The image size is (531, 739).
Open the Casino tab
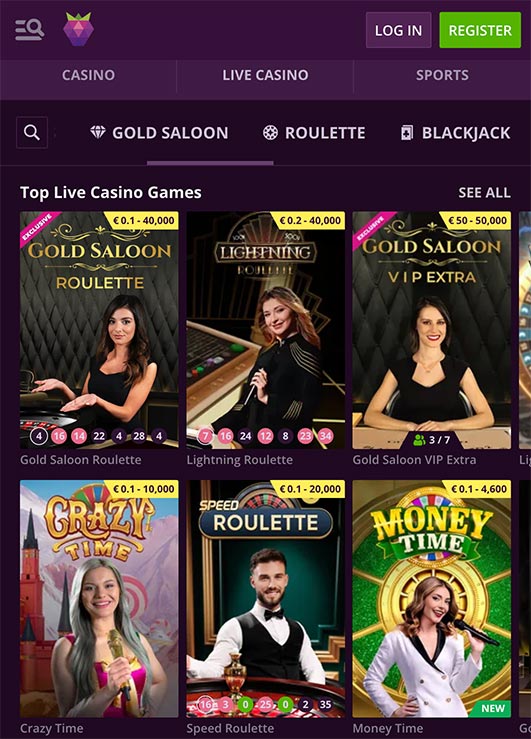pos(88,75)
